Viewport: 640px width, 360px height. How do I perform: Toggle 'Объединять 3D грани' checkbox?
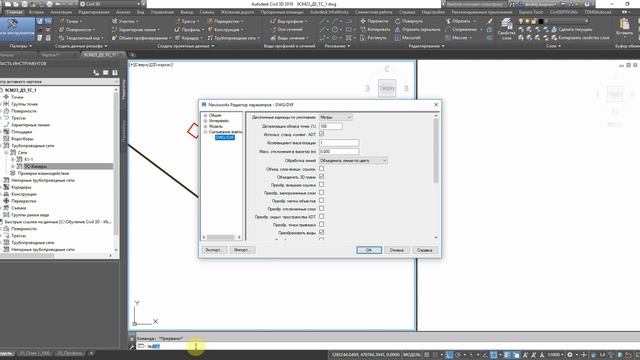(322, 176)
